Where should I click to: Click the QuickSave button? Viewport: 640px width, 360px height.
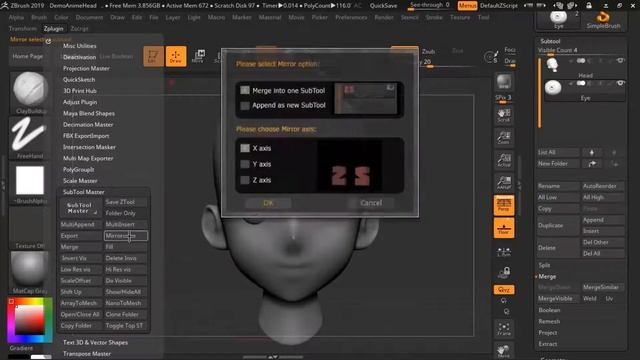[x=383, y=6]
